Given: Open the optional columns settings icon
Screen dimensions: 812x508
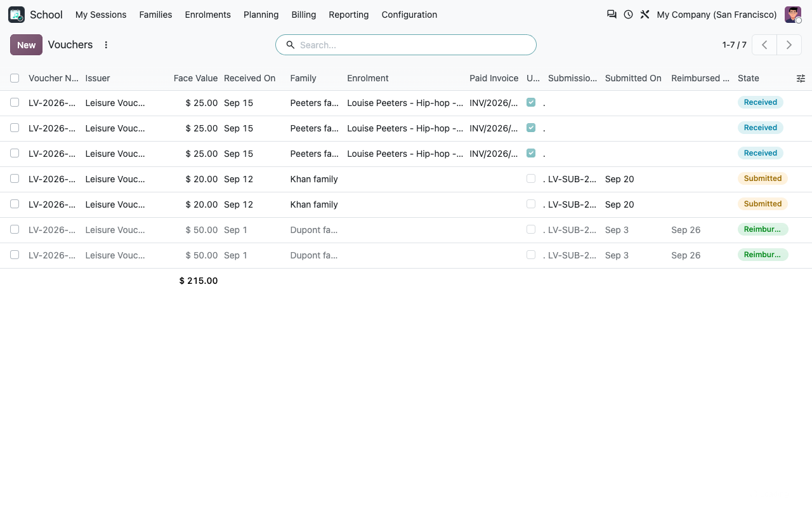Looking at the screenshot, I should [x=801, y=78].
